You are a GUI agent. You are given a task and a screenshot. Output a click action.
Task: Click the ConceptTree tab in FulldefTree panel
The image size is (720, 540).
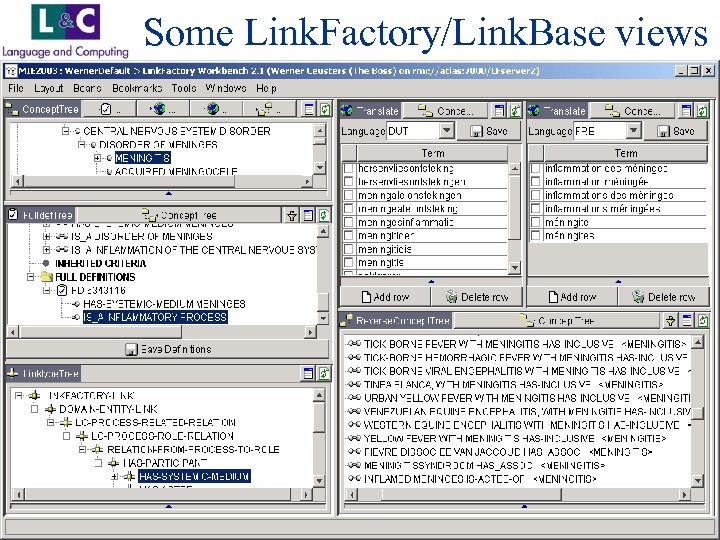[x=179, y=215]
